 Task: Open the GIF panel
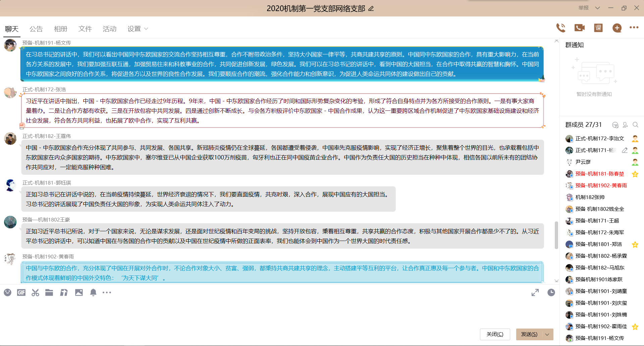point(21,292)
